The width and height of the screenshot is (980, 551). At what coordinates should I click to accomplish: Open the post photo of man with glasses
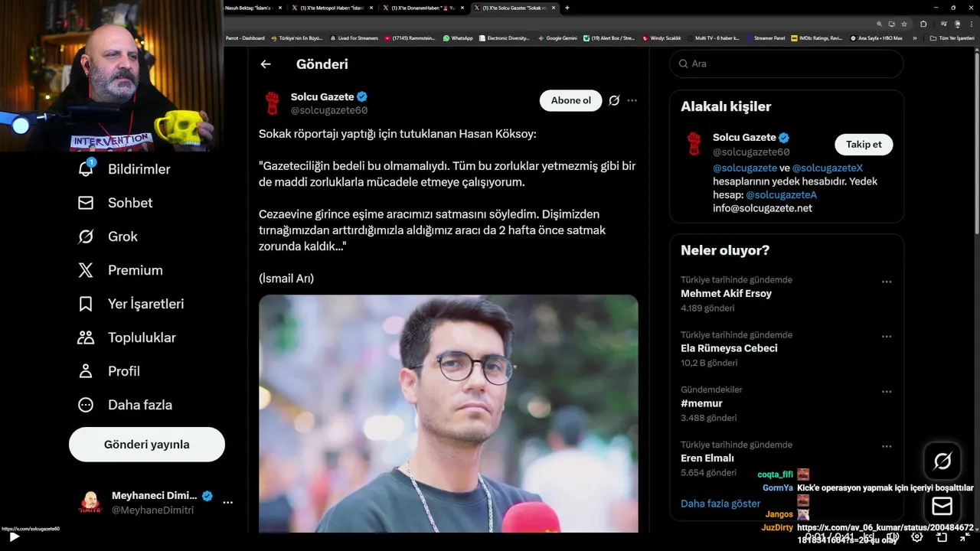(x=449, y=413)
